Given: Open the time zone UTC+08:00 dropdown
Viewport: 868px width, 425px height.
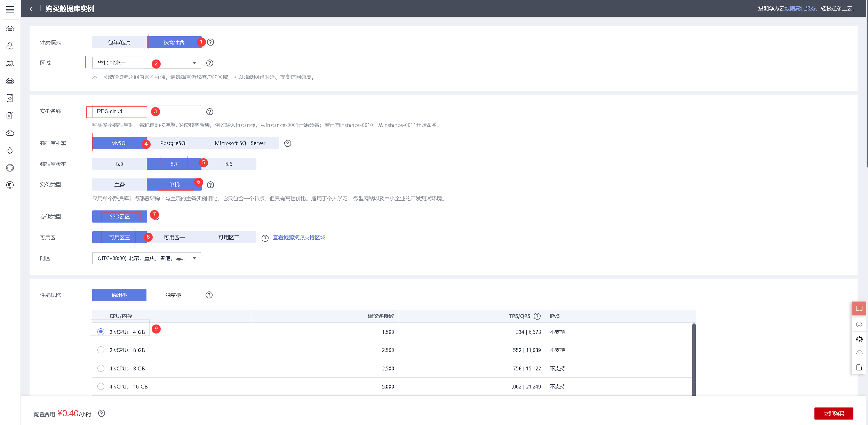Looking at the screenshot, I should pos(146,258).
